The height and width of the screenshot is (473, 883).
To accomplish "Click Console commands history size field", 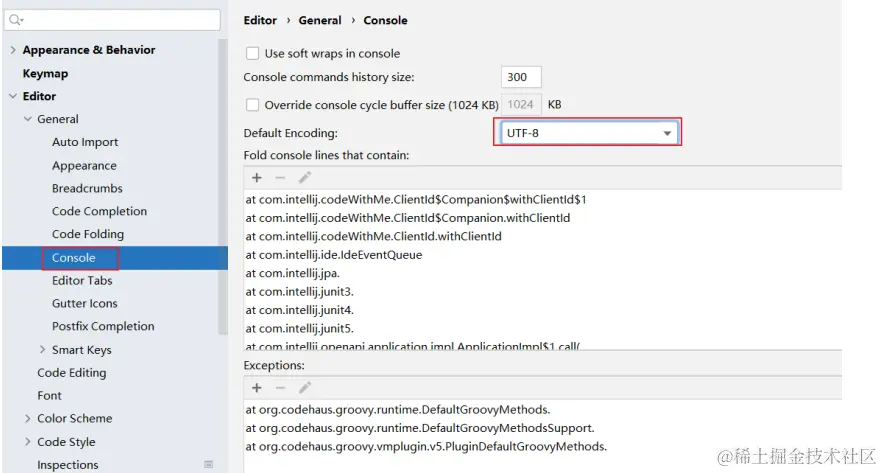I will [x=521, y=77].
